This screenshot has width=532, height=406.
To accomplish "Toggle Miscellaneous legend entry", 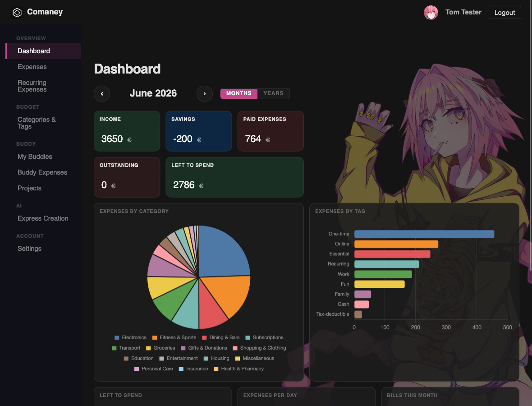I will click(255, 359).
